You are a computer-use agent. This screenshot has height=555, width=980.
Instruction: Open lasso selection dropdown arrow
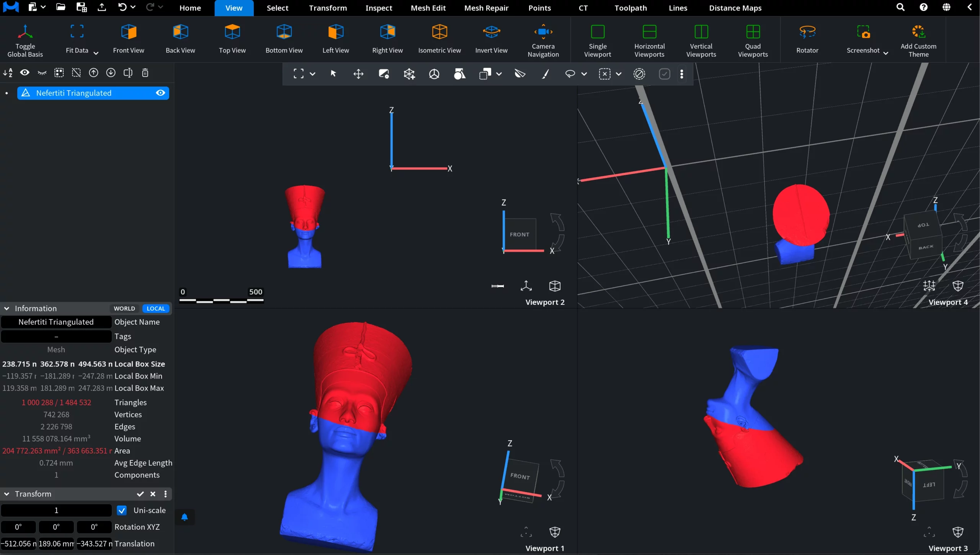(584, 74)
